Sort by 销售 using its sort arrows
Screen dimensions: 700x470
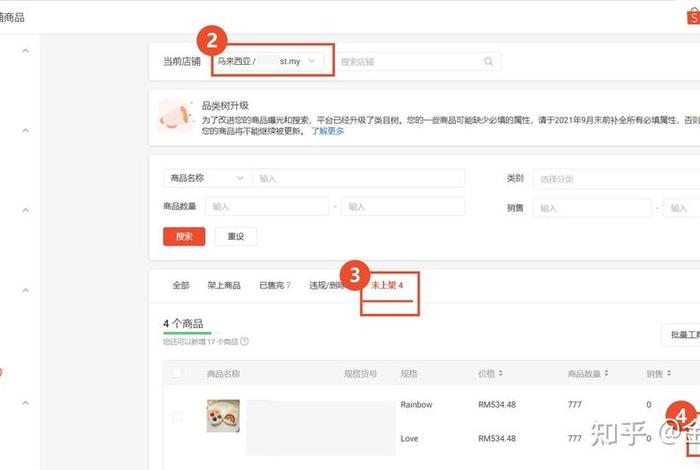[669, 373]
